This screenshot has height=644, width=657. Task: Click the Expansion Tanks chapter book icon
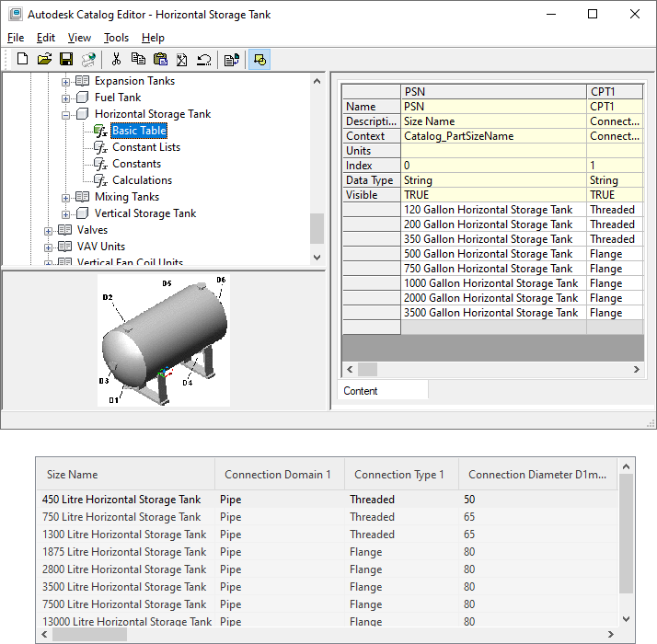[82, 81]
